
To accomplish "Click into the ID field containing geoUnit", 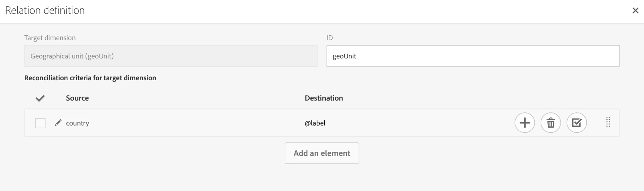I will [x=473, y=56].
